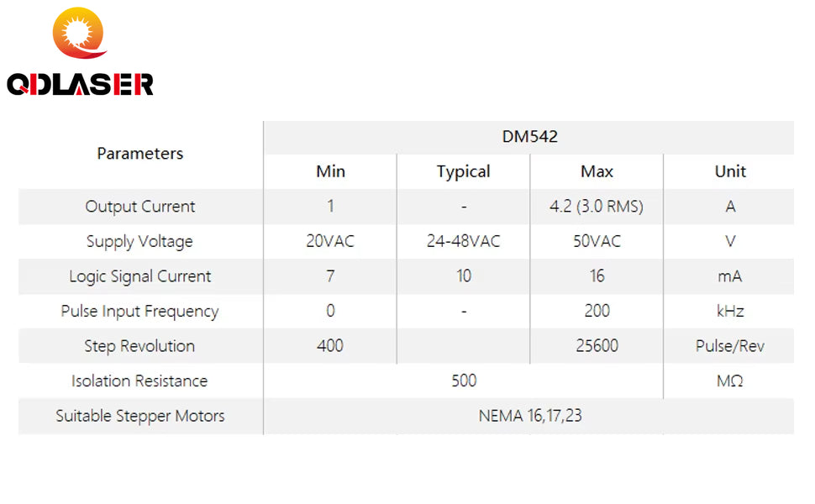Click the 25600 max step value
This screenshot has height=504, width=815.
[597, 346]
